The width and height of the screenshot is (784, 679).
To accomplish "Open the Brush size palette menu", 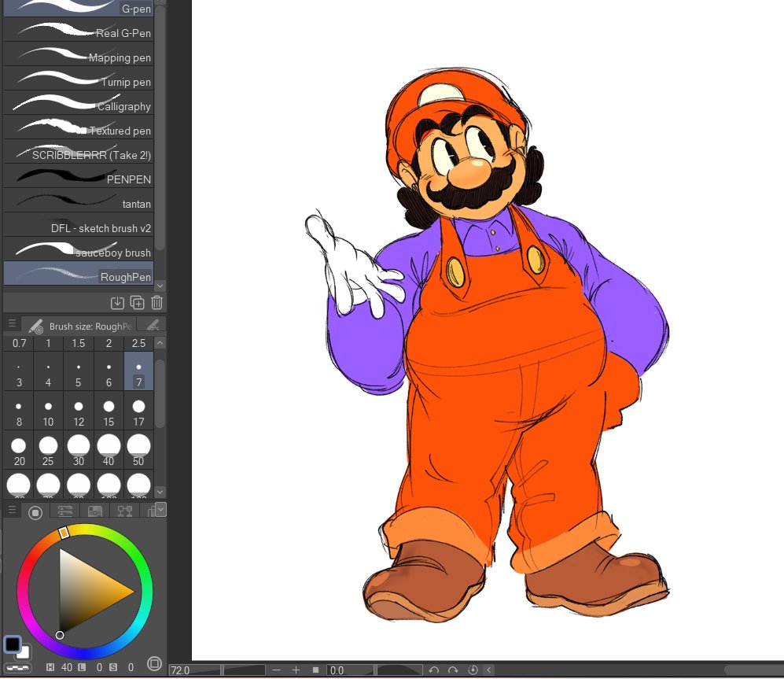I will 12,324.
